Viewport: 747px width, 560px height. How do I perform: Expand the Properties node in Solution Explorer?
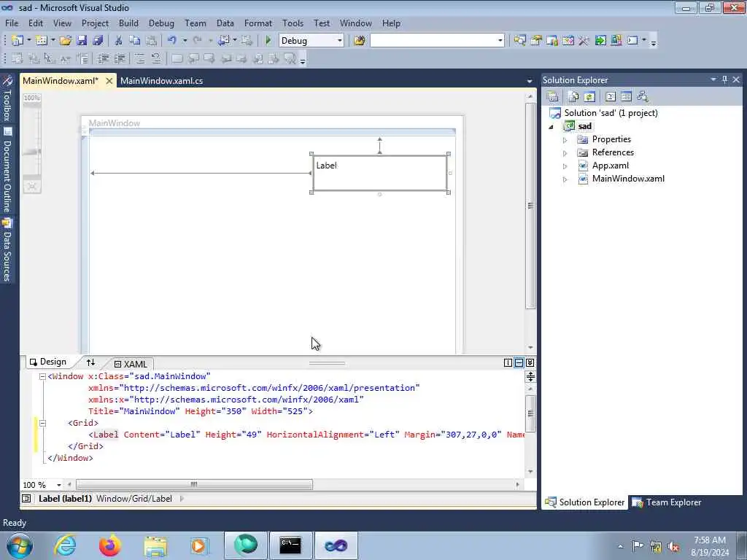pyautogui.click(x=565, y=140)
